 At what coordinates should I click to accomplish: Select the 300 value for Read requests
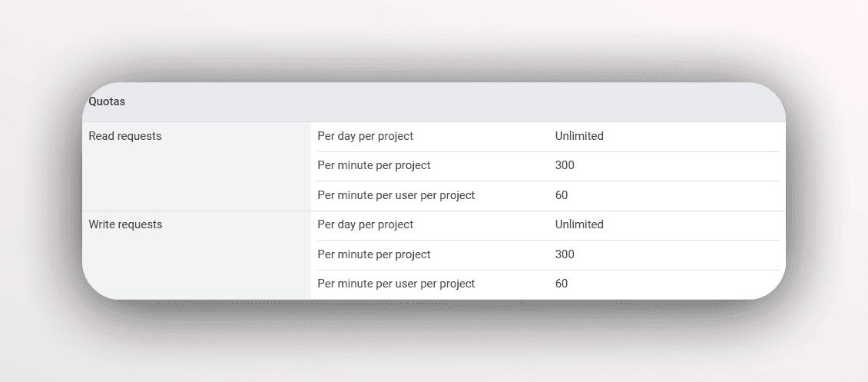[x=565, y=165]
